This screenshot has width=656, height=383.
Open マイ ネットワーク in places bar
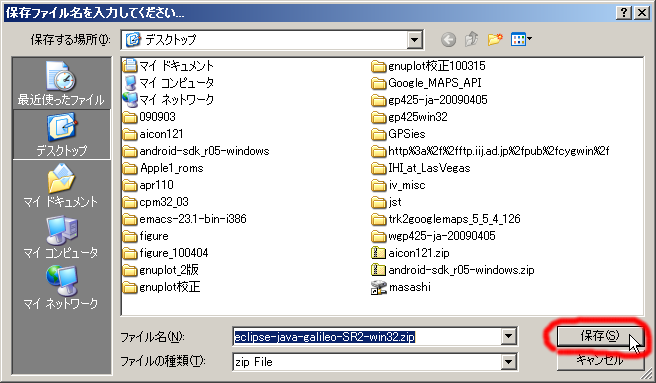coord(61,288)
